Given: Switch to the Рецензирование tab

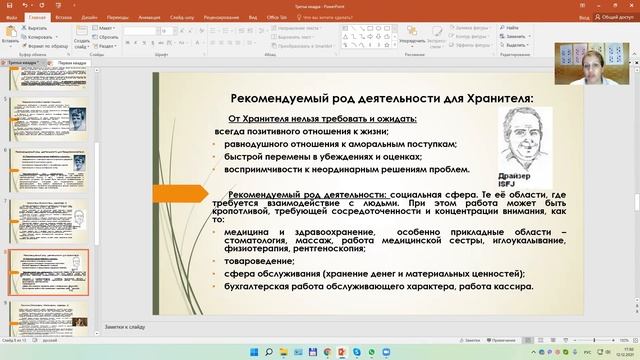Looking at the screenshot, I should pyautogui.click(x=221, y=18).
